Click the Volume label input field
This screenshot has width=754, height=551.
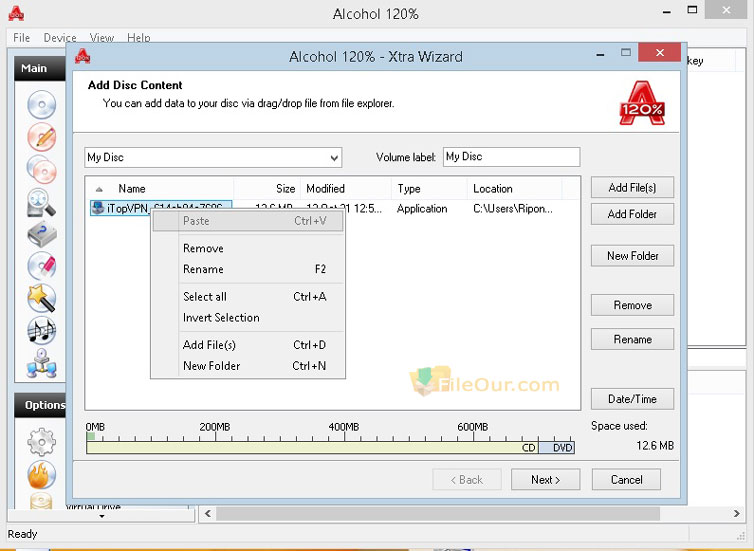coord(511,157)
